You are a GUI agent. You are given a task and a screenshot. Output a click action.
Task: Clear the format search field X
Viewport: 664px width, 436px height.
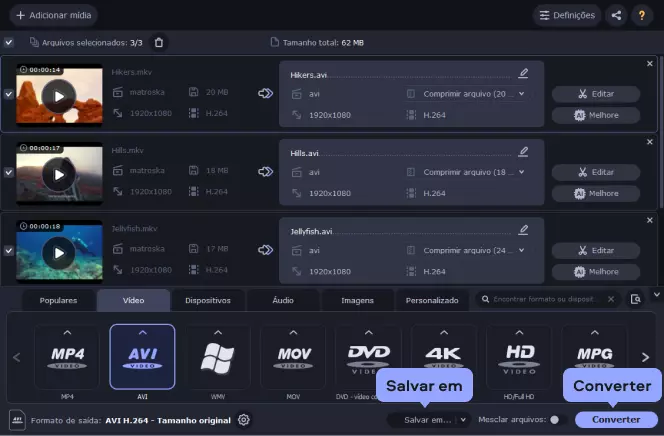click(611, 299)
